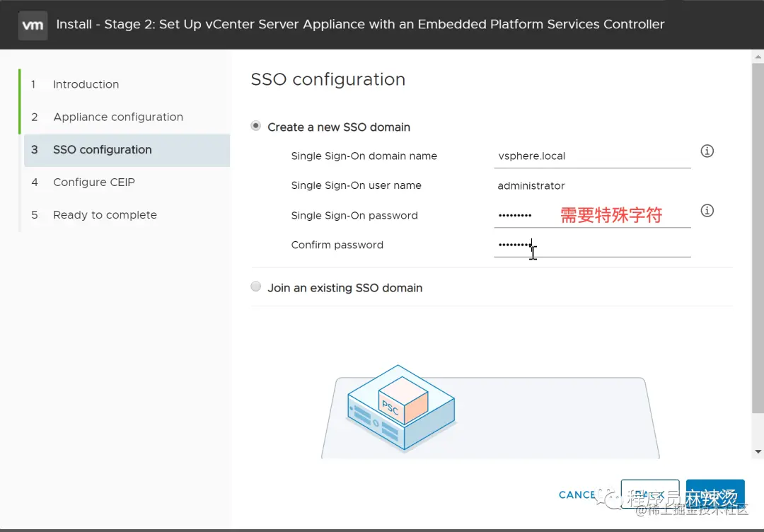Edit Single Sign-On domain name field
764x532 pixels.
coord(592,156)
